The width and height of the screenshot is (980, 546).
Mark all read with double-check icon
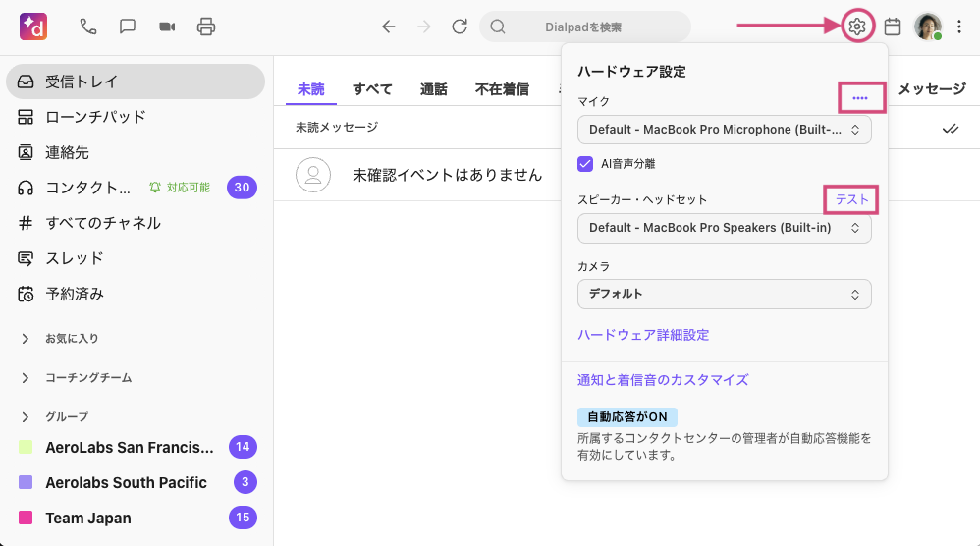(x=951, y=129)
